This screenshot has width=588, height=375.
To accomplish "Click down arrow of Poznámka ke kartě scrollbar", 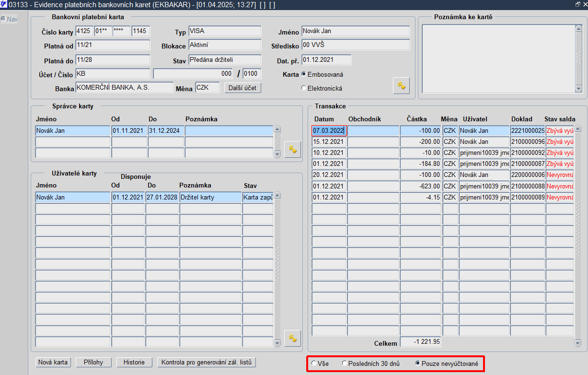I will click(578, 89).
